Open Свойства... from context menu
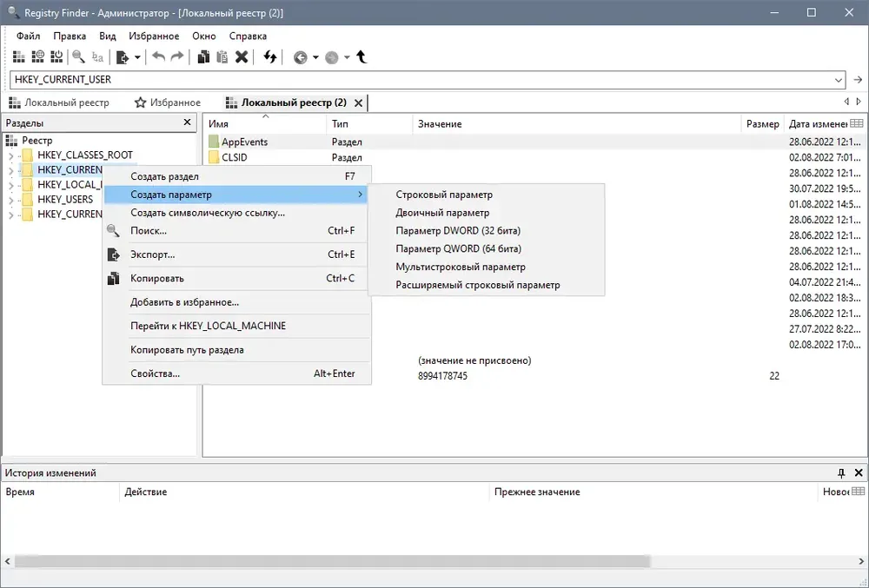 point(236,373)
